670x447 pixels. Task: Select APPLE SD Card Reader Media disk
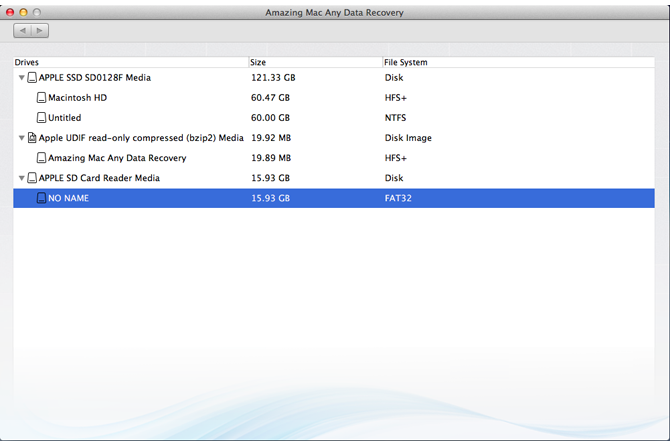(x=334, y=178)
